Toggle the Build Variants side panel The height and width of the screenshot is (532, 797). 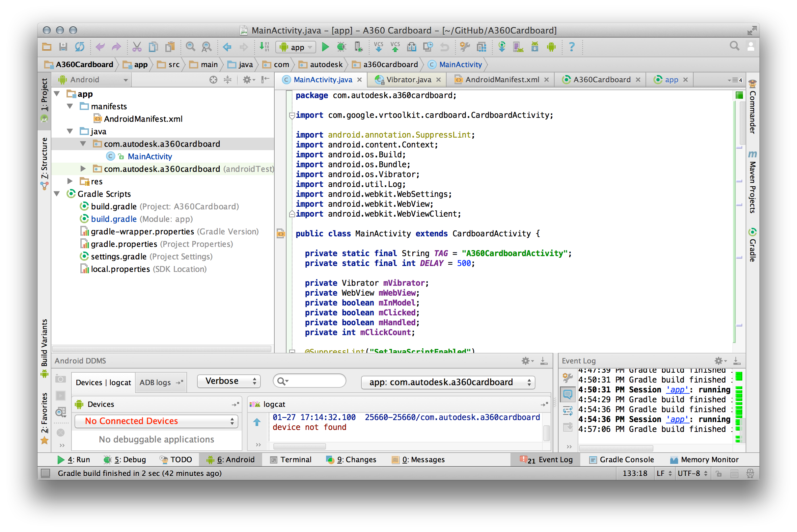44,343
